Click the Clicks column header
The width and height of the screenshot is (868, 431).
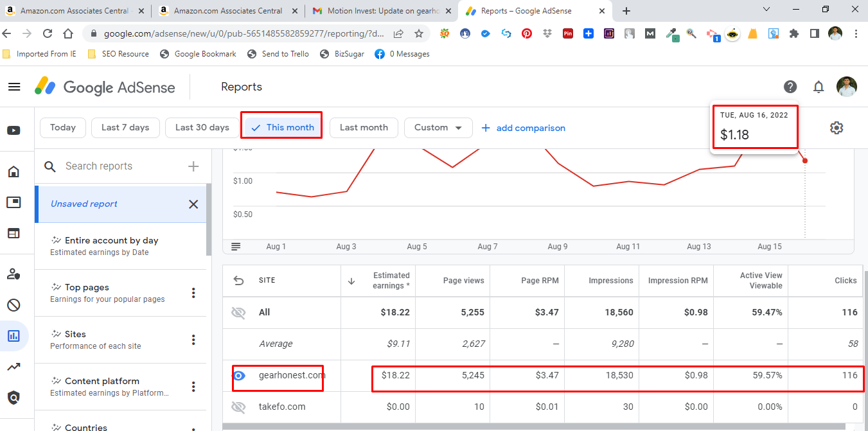(x=846, y=281)
